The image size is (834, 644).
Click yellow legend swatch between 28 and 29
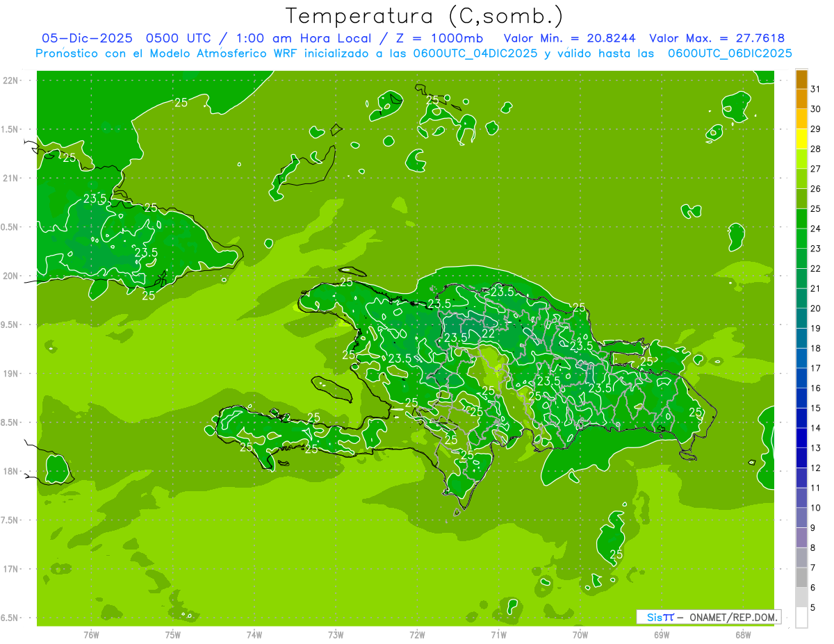tap(801, 139)
